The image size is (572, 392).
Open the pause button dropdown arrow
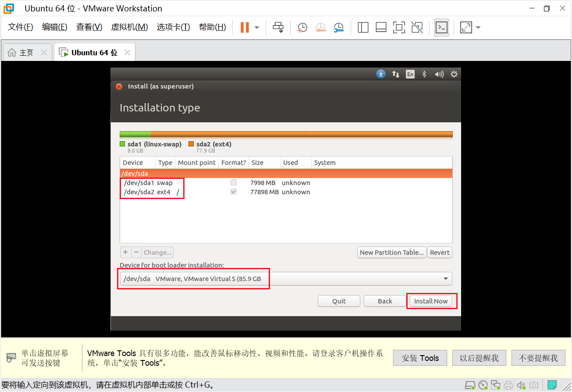click(257, 27)
